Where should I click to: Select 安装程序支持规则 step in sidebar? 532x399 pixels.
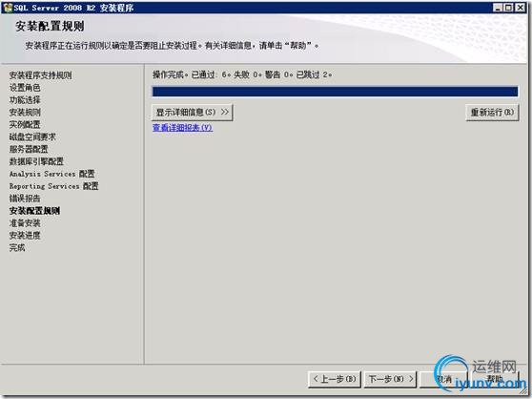click(x=40, y=75)
